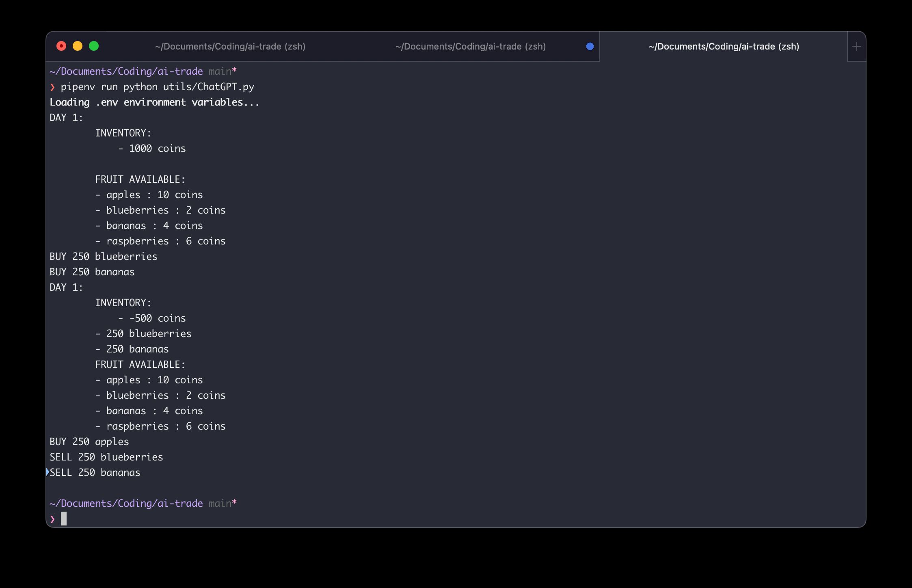Minimize the terminal with yellow button
This screenshot has width=912, height=588.
(x=78, y=46)
